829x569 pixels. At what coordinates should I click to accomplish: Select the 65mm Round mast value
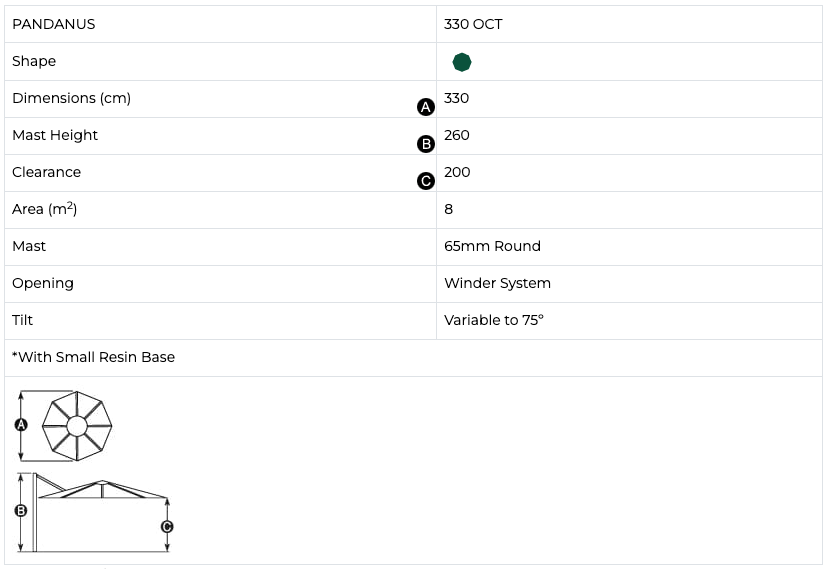[x=492, y=246]
